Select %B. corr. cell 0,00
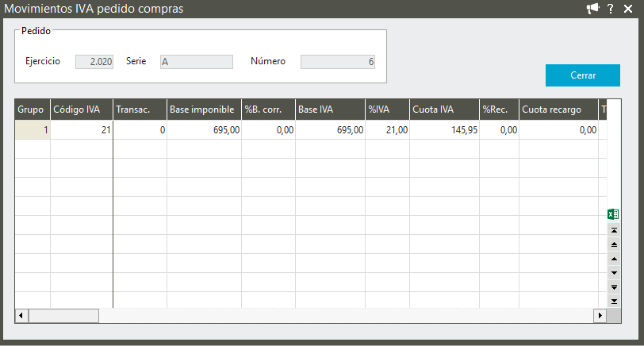The width and height of the screenshot is (644, 346). pos(268,130)
